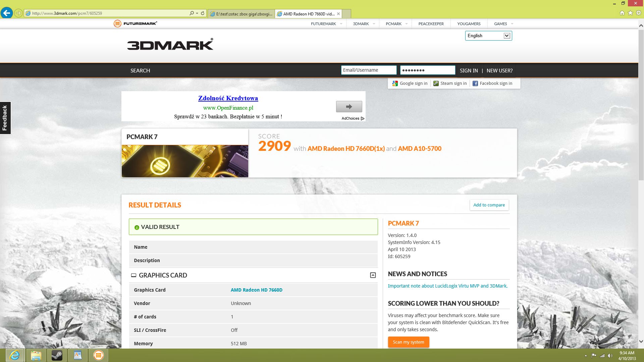The image size is (644, 362).
Task: Expand the PCMARK menu arrow
Action: 407,24
